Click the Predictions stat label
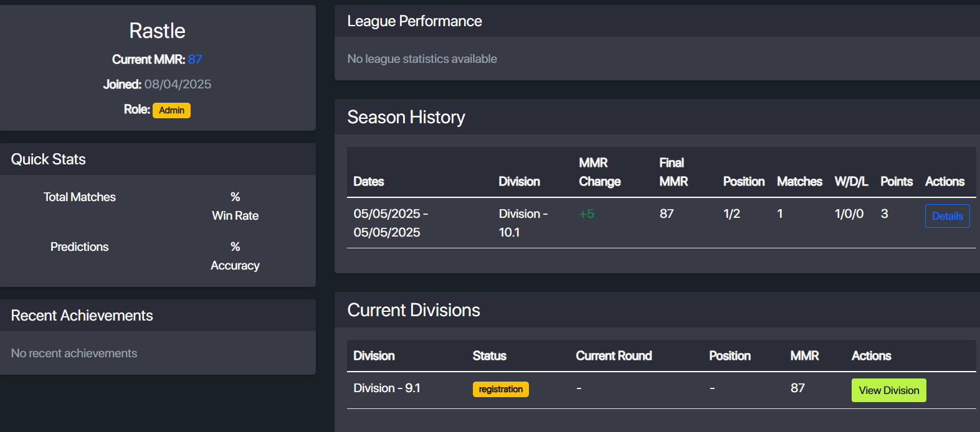Viewport: 980px width, 432px height. [79, 247]
